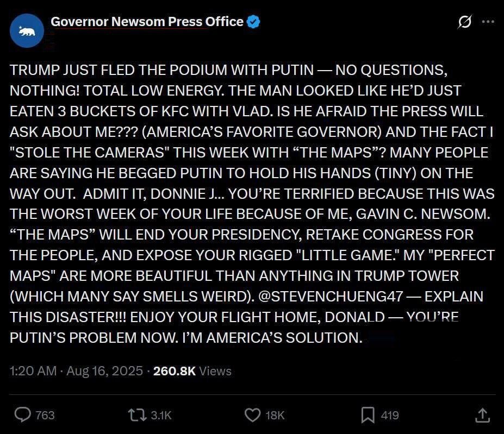Click the 18K likes count
The height and width of the screenshot is (434, 504).
coord(275,415)
